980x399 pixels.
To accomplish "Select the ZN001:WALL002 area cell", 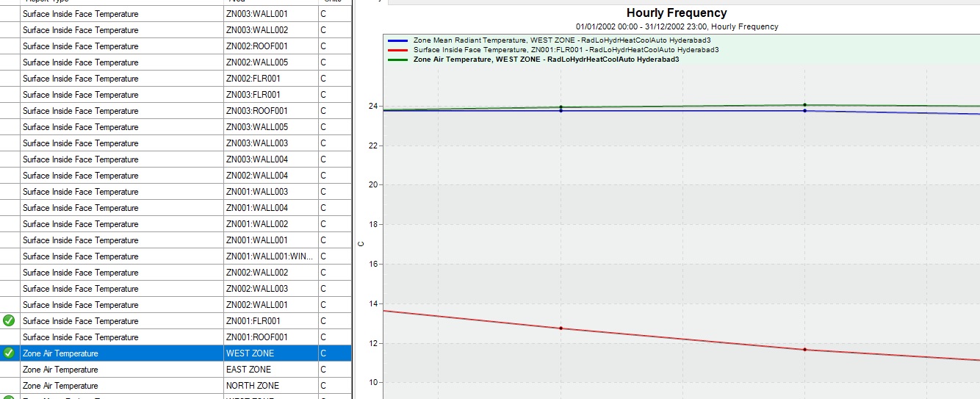I will [270, 224].
